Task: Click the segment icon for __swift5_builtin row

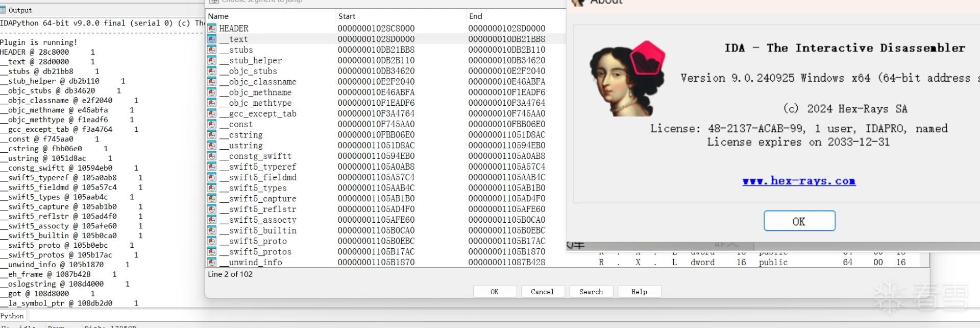Action: point(211,230)
